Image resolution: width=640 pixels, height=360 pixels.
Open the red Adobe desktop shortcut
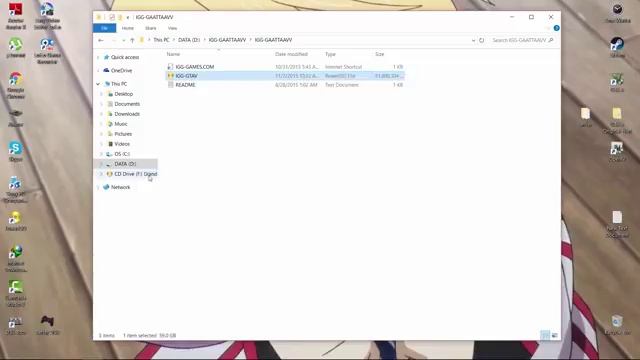point(16,16)
